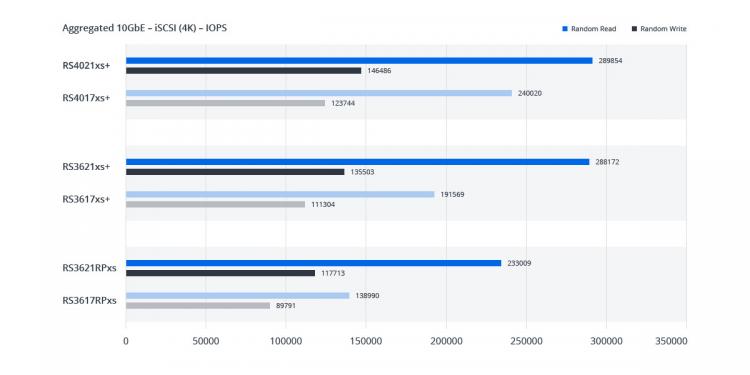Click the dark Random Write legend square
This screenshot has height=375, width=750.
click(634, 29)
